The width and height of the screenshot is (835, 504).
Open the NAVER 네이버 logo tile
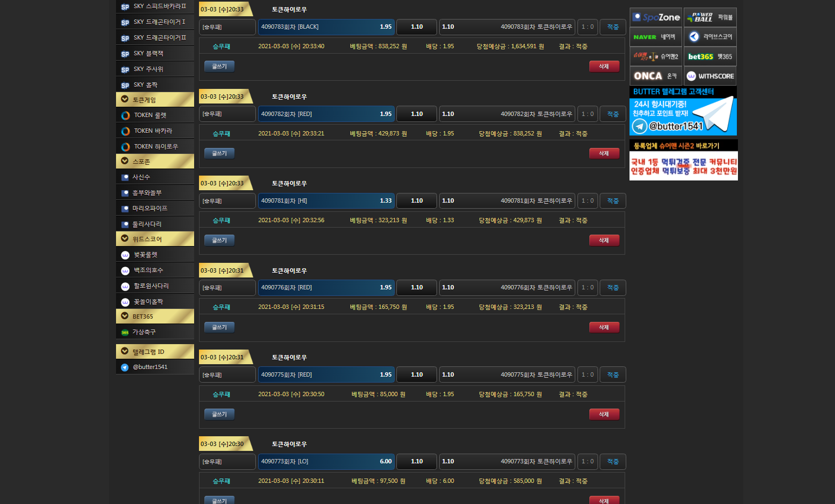click(x=656, y=37)
